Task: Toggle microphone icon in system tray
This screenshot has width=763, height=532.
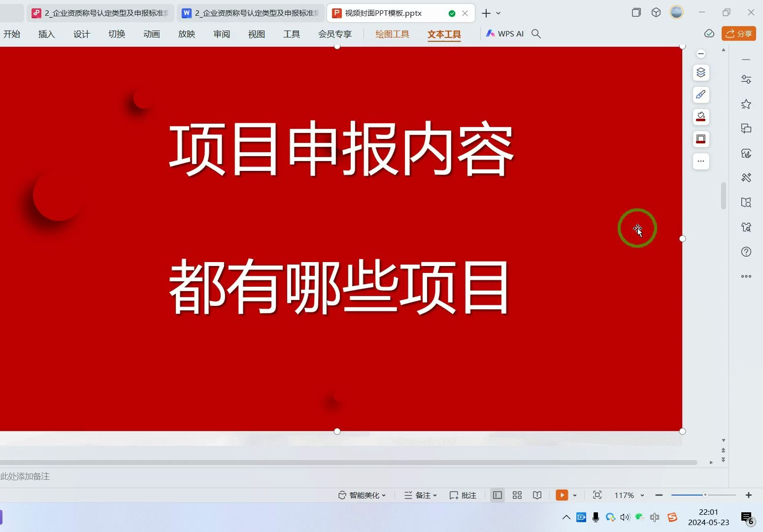Action: (596, 517)
